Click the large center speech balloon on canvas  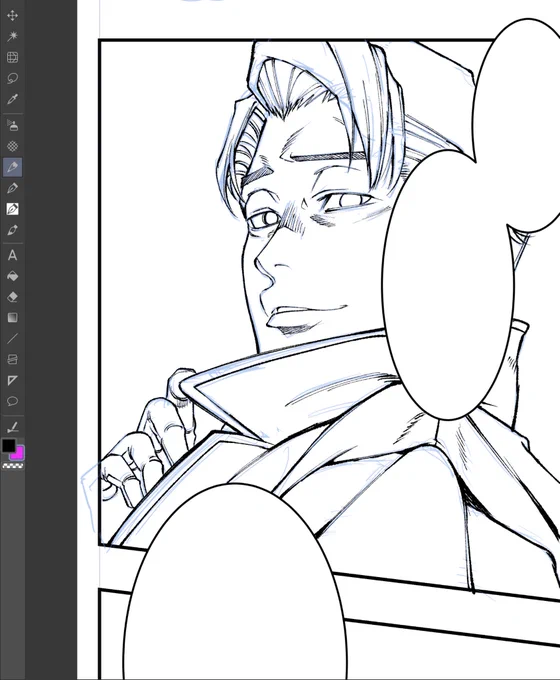tap(447, 284)
